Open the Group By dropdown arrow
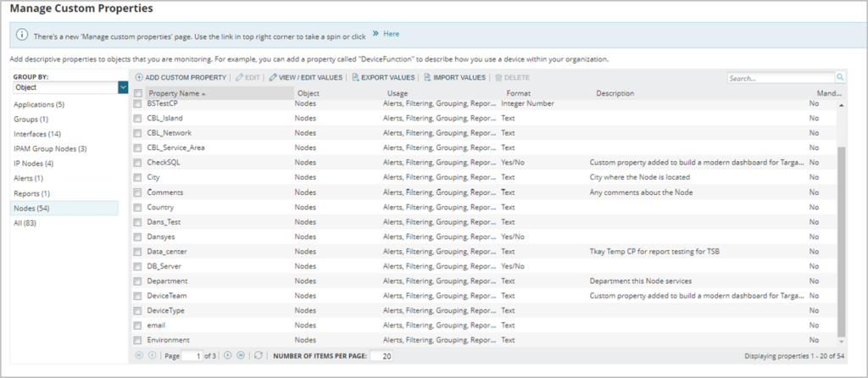Viewport: 868px width, 378px height. (x=124, y=87)
